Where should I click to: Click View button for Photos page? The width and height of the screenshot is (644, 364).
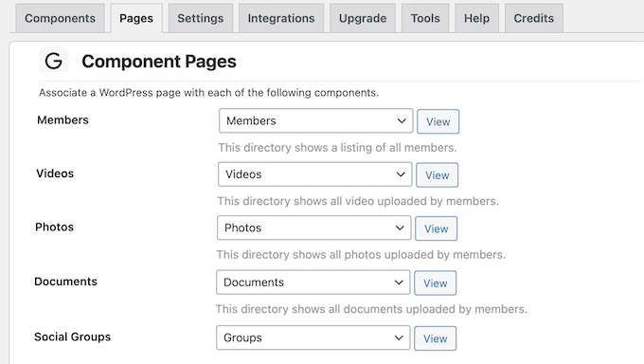tap(437, 228)
